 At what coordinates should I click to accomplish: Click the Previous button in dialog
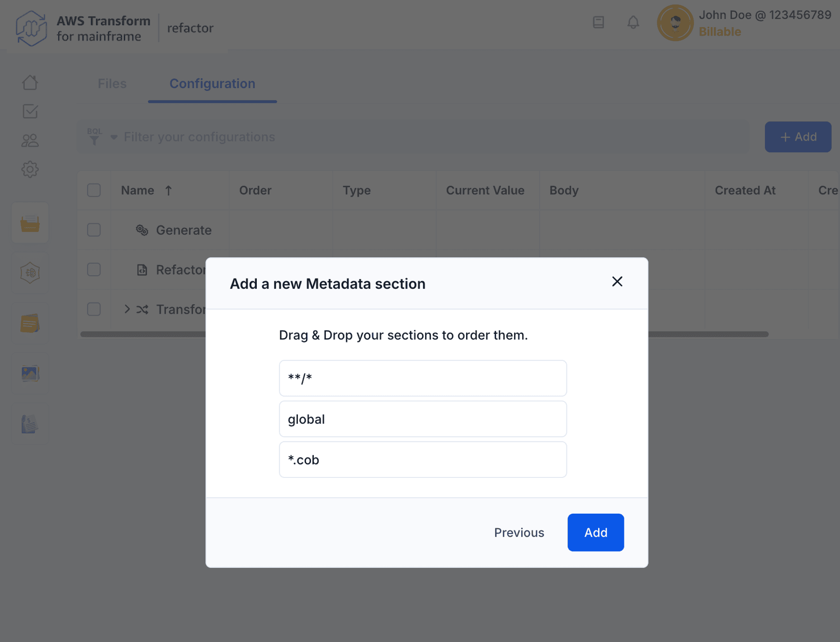point(519,533)
